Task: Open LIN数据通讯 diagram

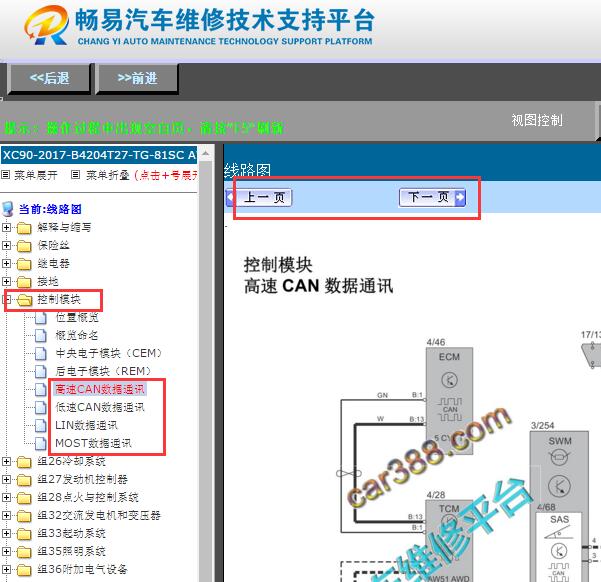Action: (x=87, y=425)
